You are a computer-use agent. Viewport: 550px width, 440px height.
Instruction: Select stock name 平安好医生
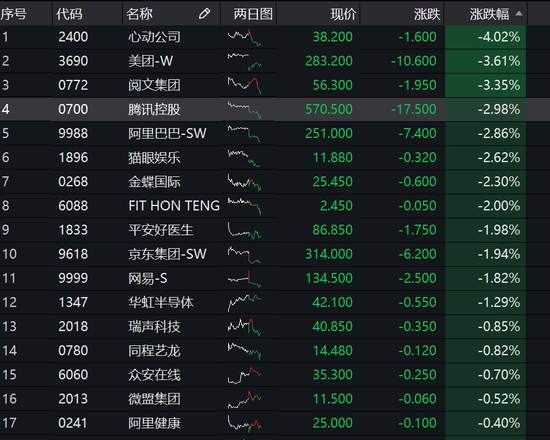pos(161,230)
